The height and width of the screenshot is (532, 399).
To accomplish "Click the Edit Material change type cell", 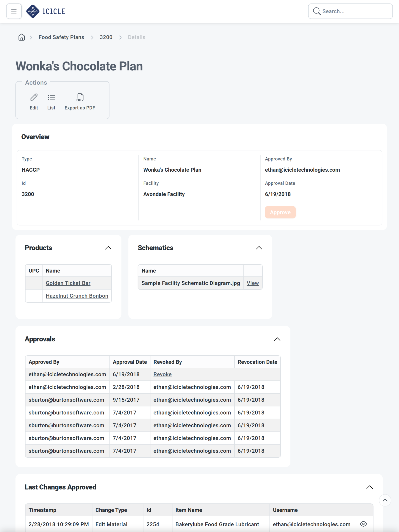I will tap(118, 524).
